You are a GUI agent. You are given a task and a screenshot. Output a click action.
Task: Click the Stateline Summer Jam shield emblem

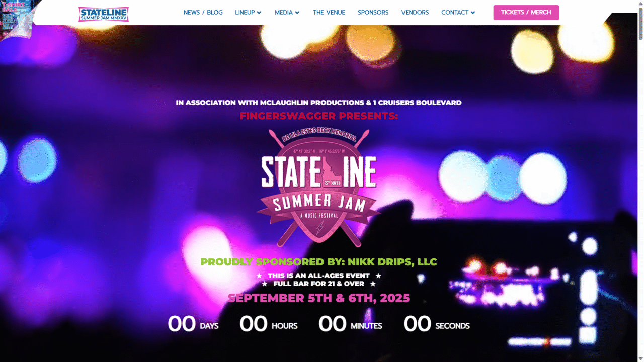(x=318, y=188)
